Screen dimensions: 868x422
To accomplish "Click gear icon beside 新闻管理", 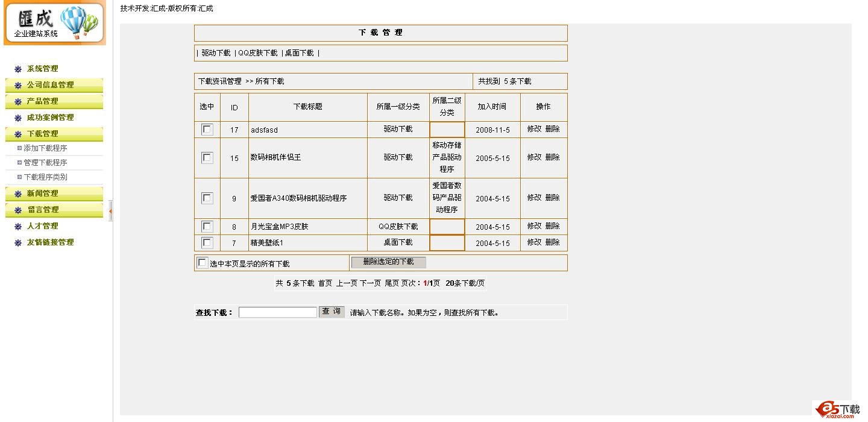I will click(x=18, y=194).
